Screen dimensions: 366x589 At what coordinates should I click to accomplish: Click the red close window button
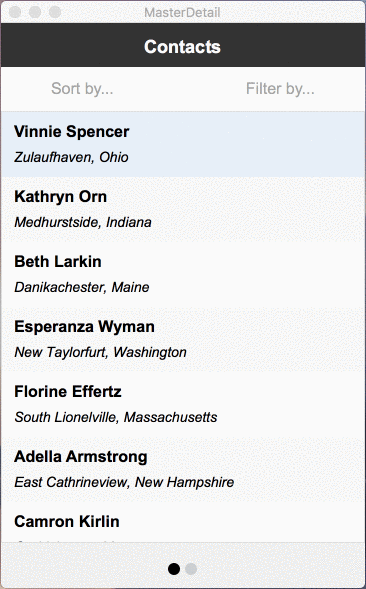pos(15,12)
